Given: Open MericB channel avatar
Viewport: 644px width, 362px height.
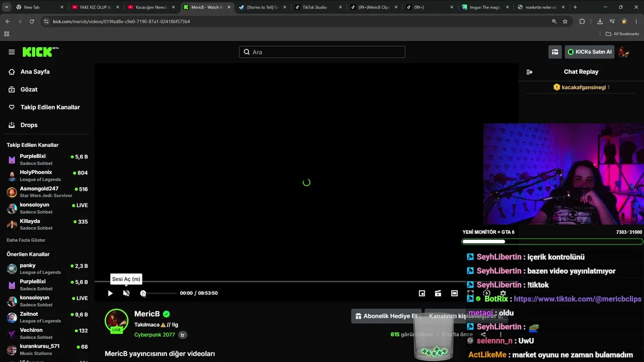Looking at the screenshot, I should pos(116,321).
